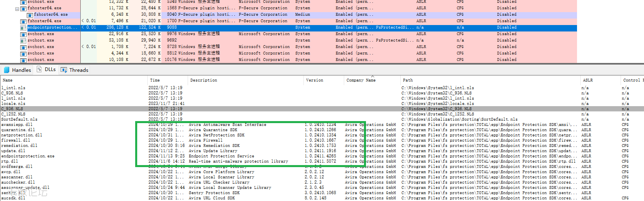Image resolution: width=644 pixels, height=201 pixels.
Task: Click icon of child fshoster64.exe PID 8040
Action: pos(30,15)
